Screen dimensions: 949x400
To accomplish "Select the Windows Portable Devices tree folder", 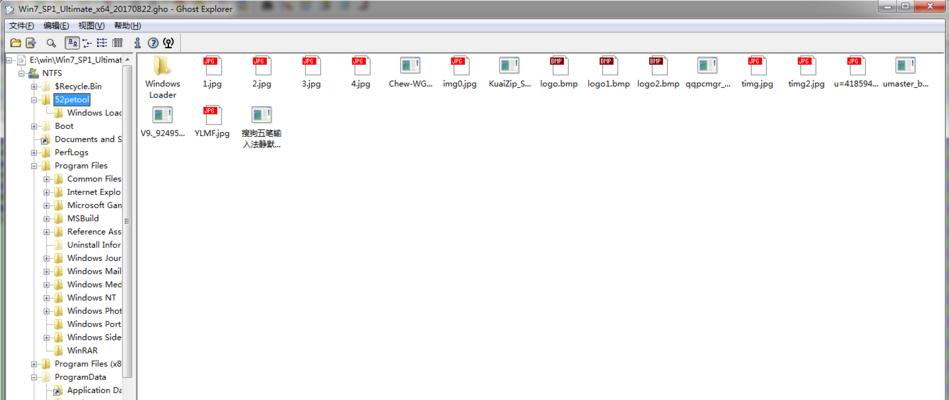I will tap(94, 324).
